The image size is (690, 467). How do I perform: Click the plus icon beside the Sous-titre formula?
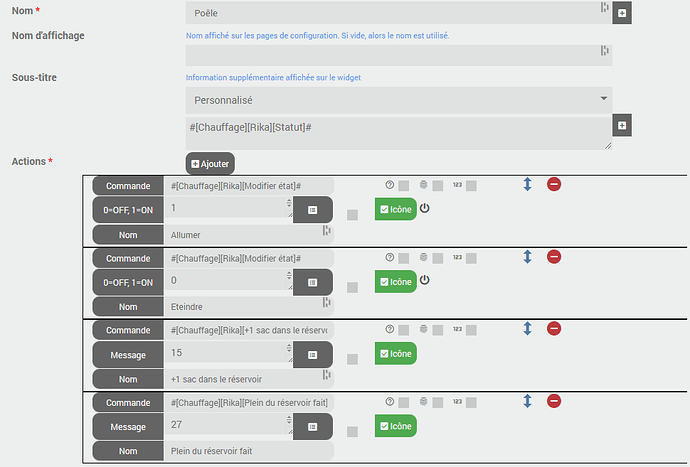click(622, 125)
